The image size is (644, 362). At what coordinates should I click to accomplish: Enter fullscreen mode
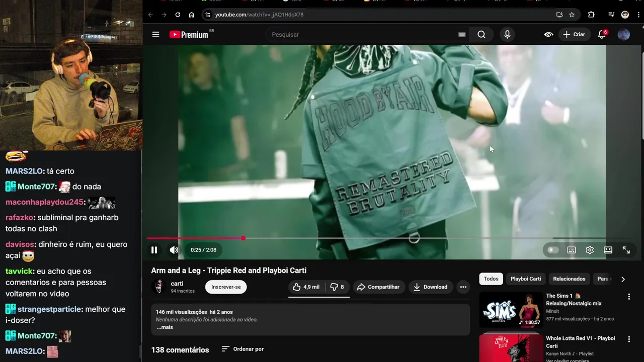pyautogui.click(x=626, y=250)
